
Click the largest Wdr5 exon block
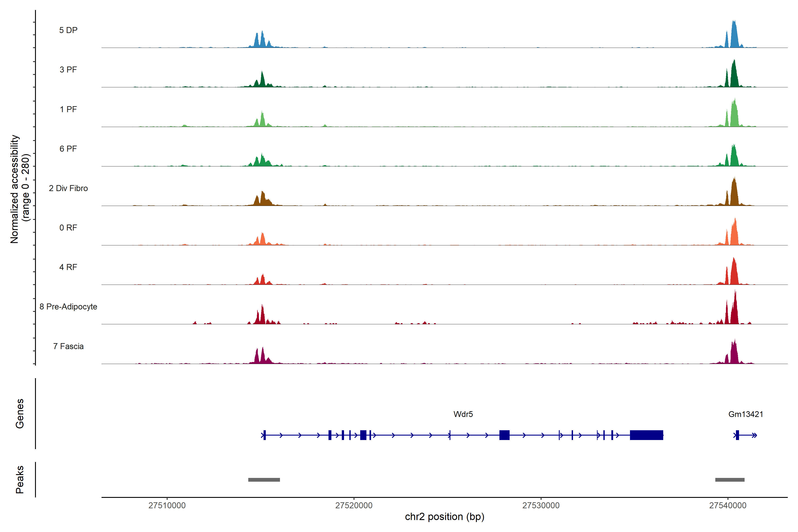pyautogui.click(x=646, y=435)
